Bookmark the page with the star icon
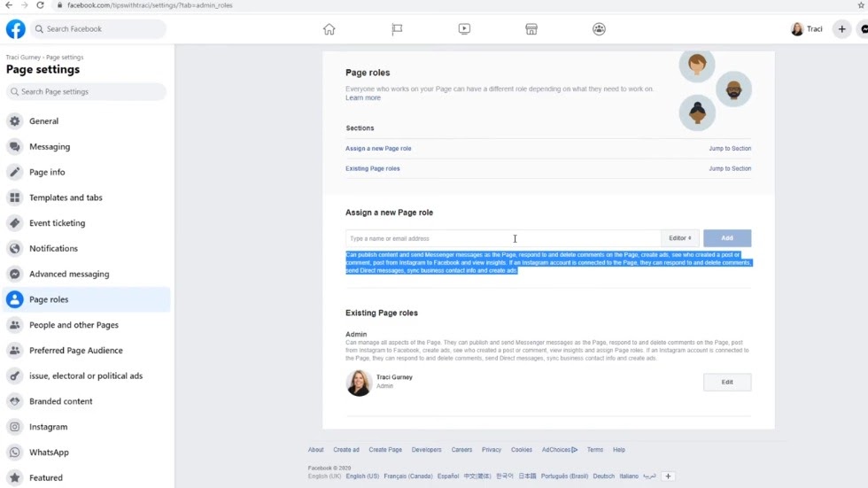The width and height of the screenshot is (868, 488). tap(861, 5)
